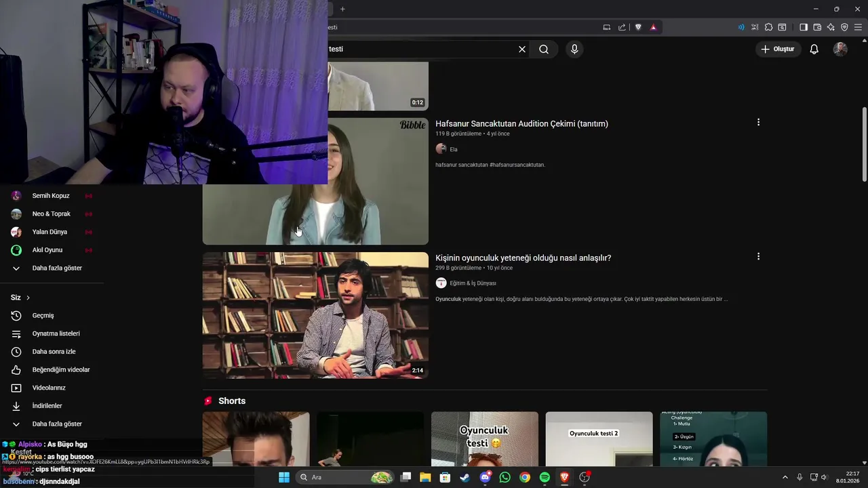Open File Explorer from the taskbar
Viewport: 868px width, 488px height.
(x=425, y=477)
